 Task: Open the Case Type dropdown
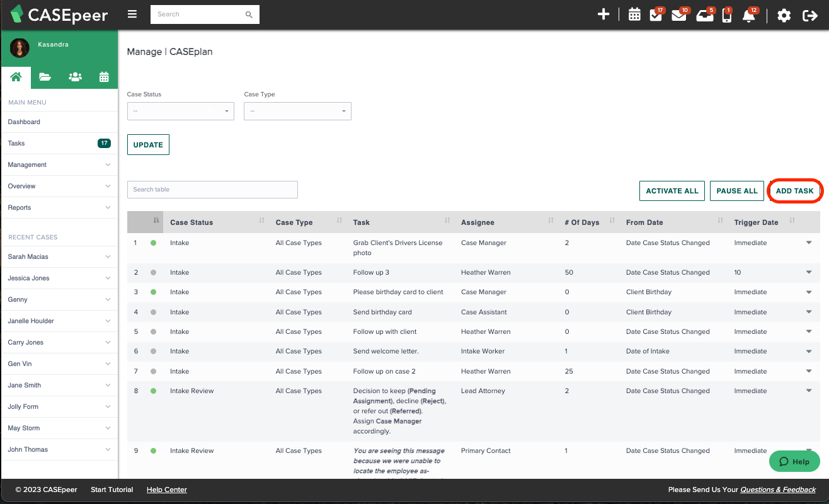point(297,112)
